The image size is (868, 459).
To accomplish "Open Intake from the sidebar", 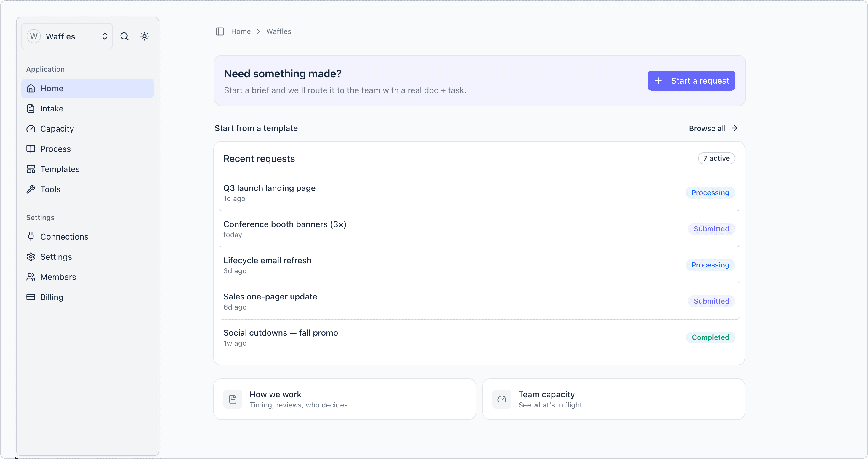I will point(88,109).
